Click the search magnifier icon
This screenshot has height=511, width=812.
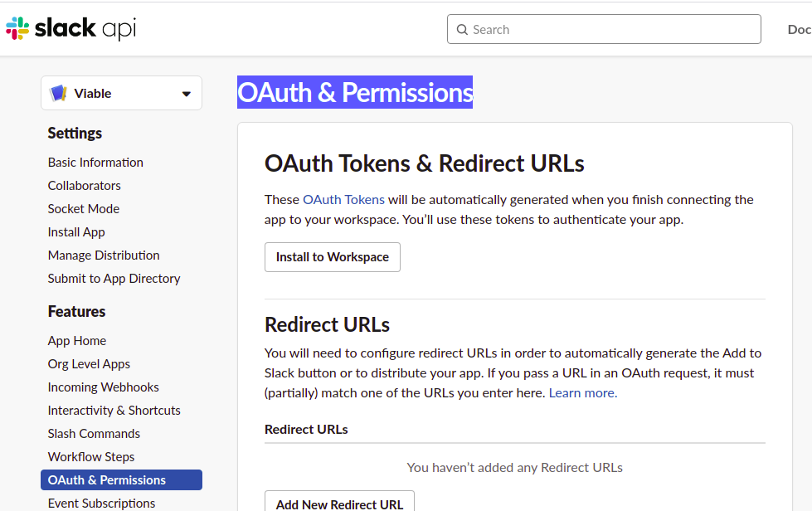click(x=463, y=29)
